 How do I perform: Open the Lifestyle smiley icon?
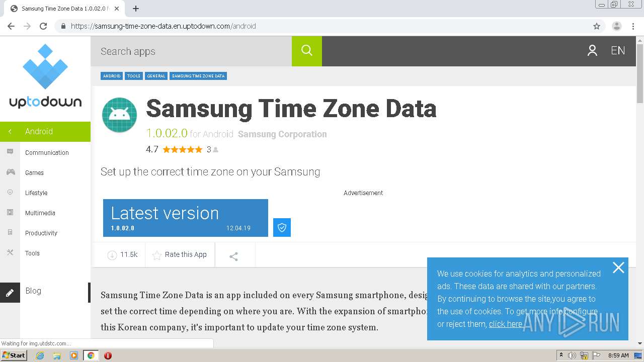10,192
